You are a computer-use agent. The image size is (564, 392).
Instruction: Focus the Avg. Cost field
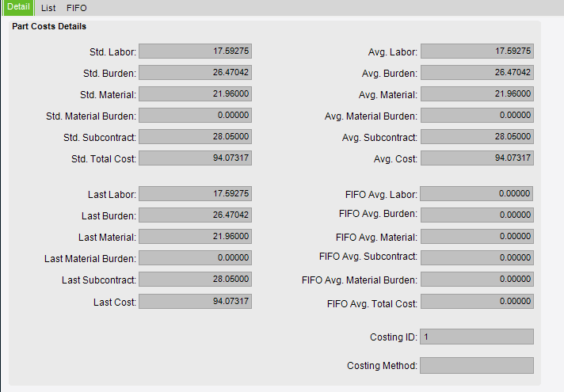click(x=478, y=158)
